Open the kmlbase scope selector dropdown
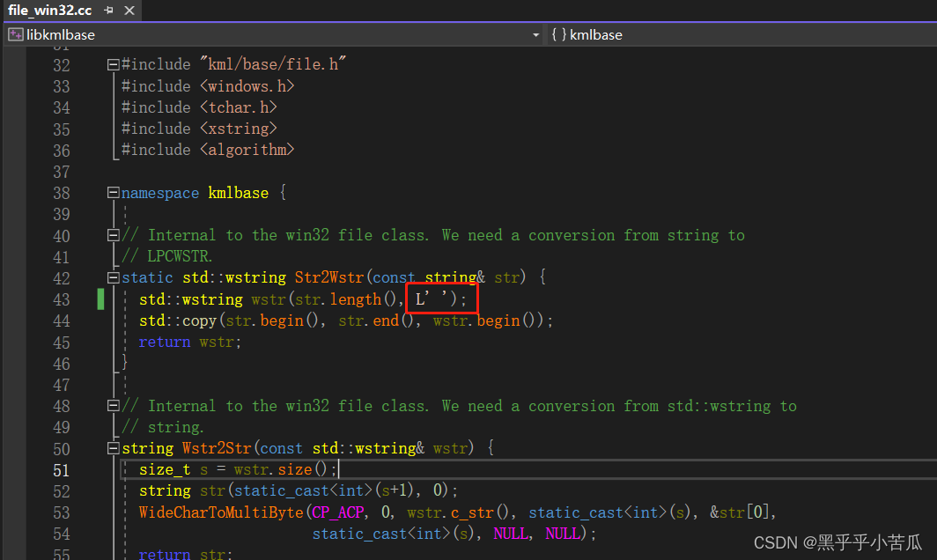This screenshot has width=937, height=560. tap(616, 34)
